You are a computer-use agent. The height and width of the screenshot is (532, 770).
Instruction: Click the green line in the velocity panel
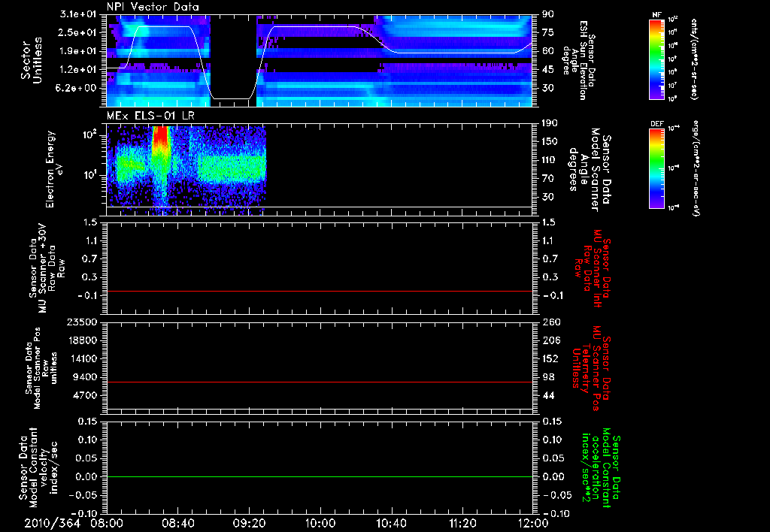pyautogui.click(x=320, y=476)
